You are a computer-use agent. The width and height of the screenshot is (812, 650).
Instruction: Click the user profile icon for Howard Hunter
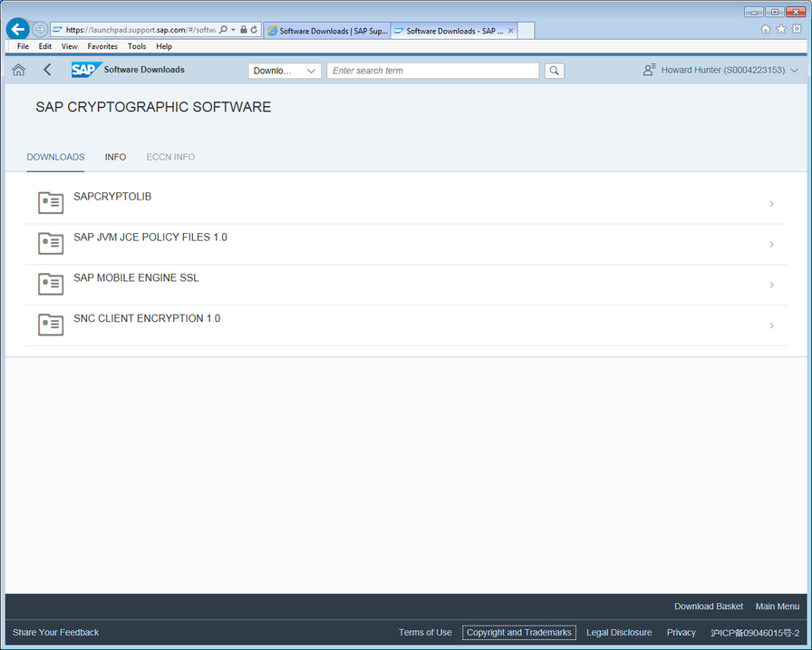coord(648,68)
